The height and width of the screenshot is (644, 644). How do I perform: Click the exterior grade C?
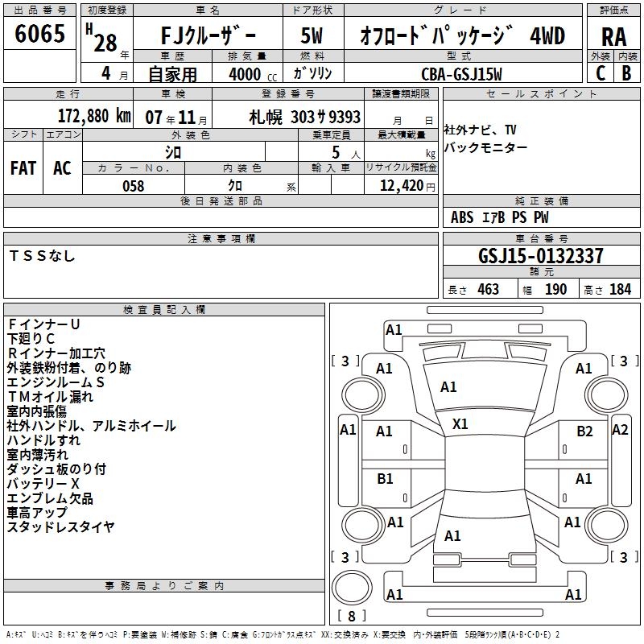point(601,73)
